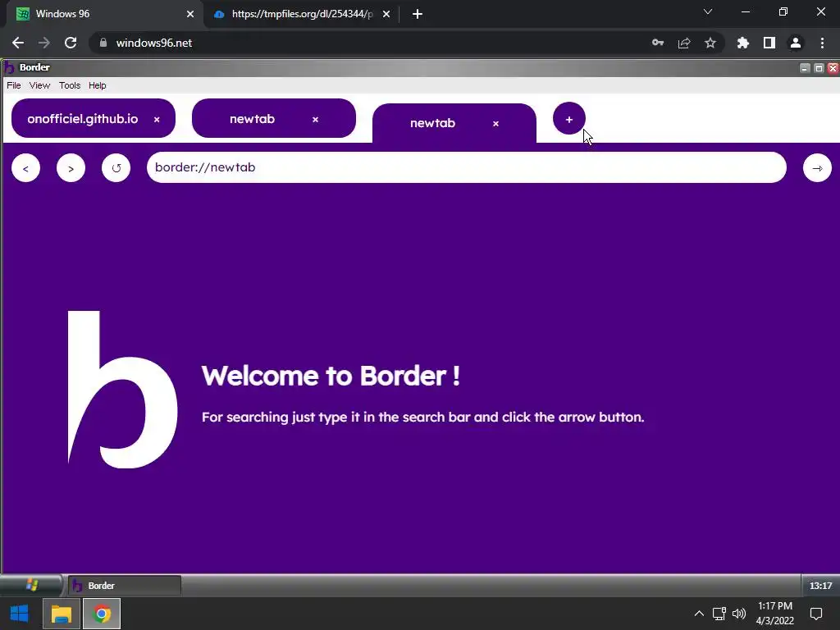Go forward with Border's forward button
Image resolution: width=840 pixels, height=630 pixels.
(x=71, y=168)
